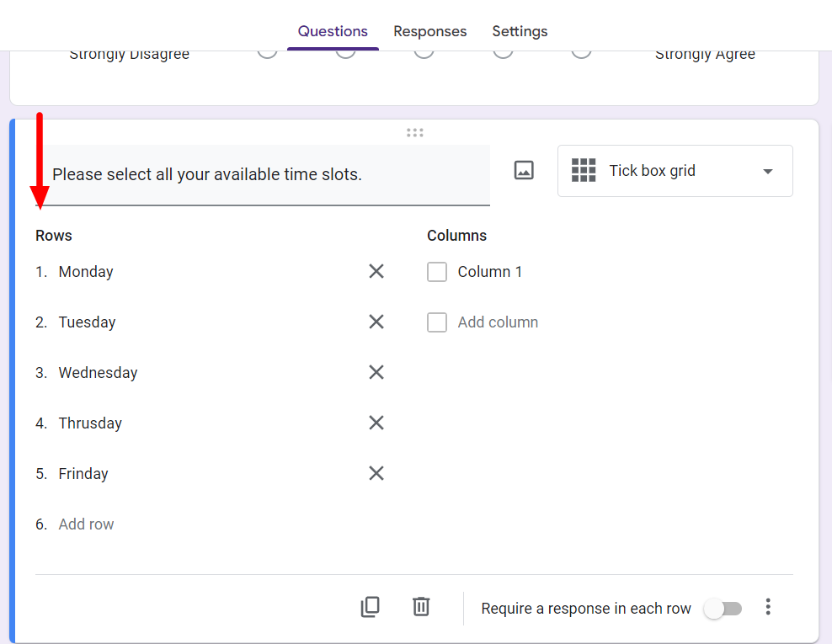Screen dimensions: 832x644
Task: Click the Add column checkbox
Action: [437, 322]
